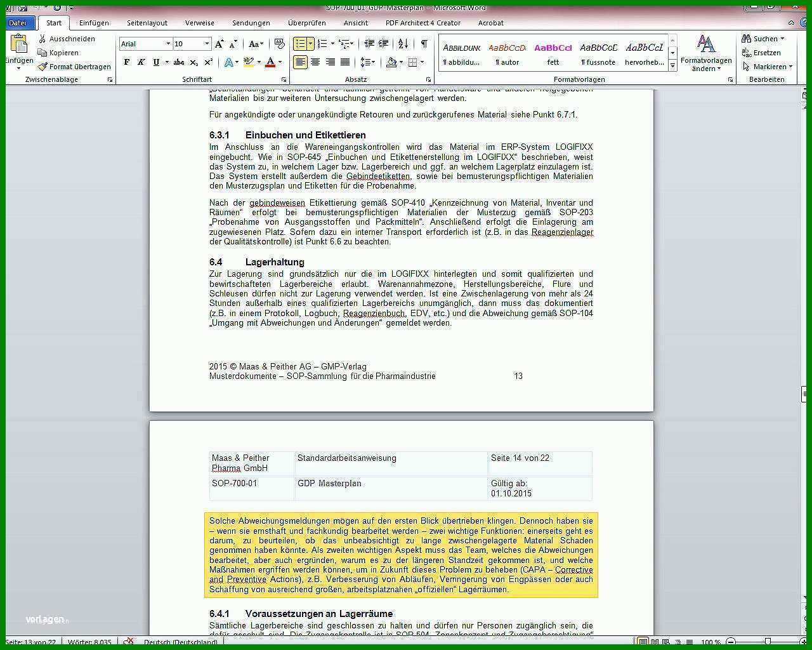This screenshot has height=650, width=812.
Task: Click the Ersetzen replace icon
Action: [x=747, y=53]
